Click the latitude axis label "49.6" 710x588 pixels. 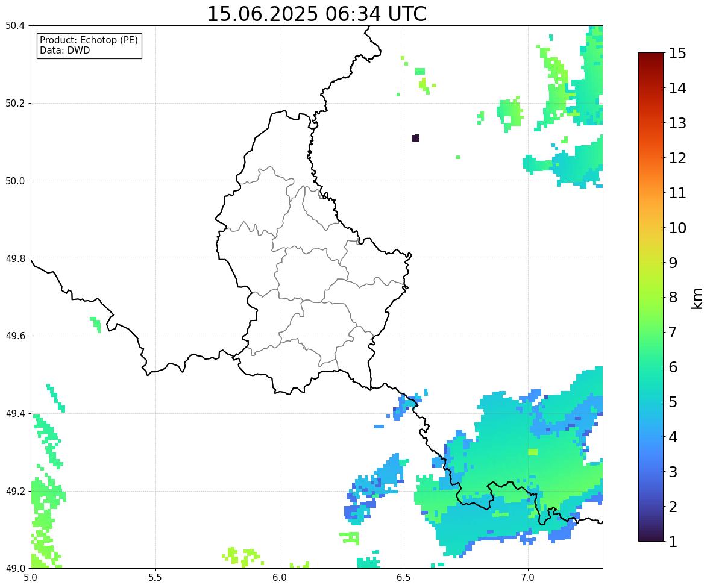15,336
